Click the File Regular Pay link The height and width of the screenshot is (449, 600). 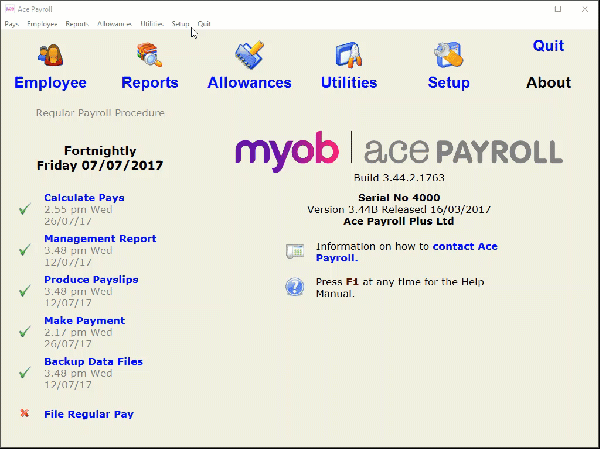89,414
